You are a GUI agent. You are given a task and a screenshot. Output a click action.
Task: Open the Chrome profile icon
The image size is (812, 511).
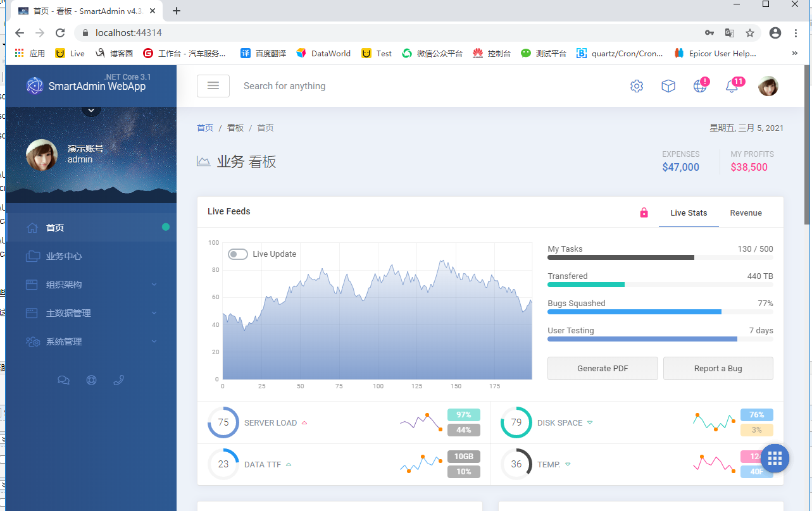pyautogui.click(x=775, y=33)
